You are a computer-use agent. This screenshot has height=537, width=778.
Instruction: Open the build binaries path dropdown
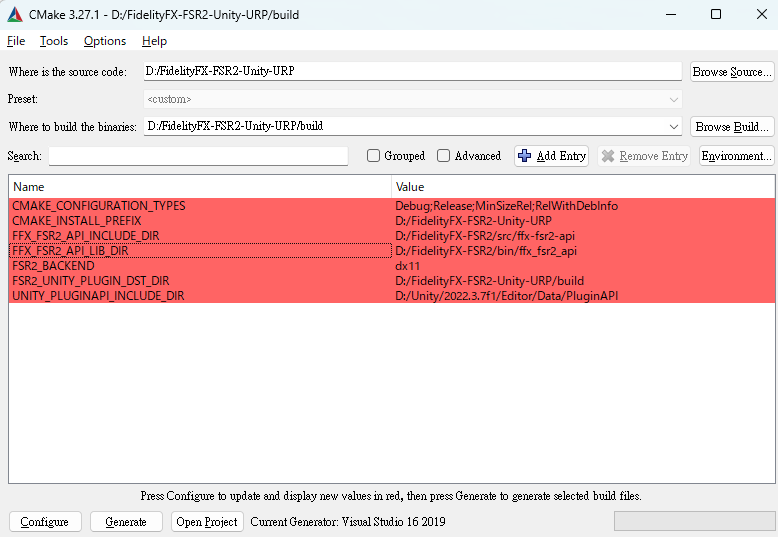(x=674, y=127)
